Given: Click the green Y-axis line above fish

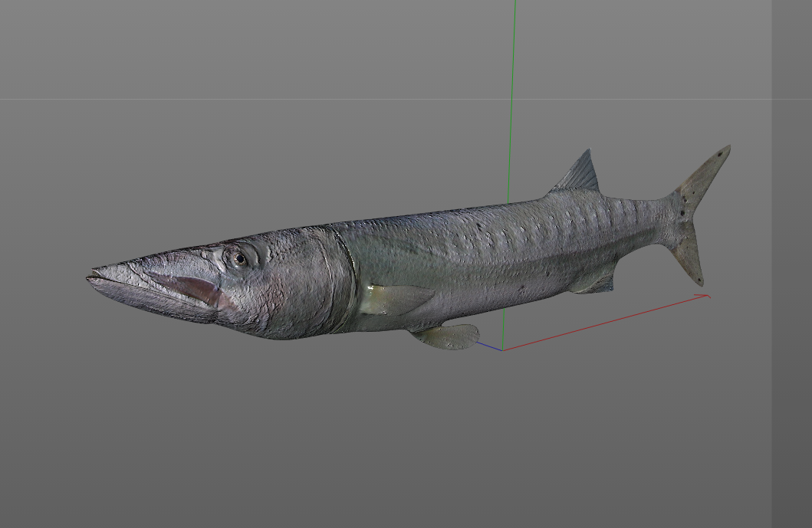Looking at the screenshot, I should (511, 101).
